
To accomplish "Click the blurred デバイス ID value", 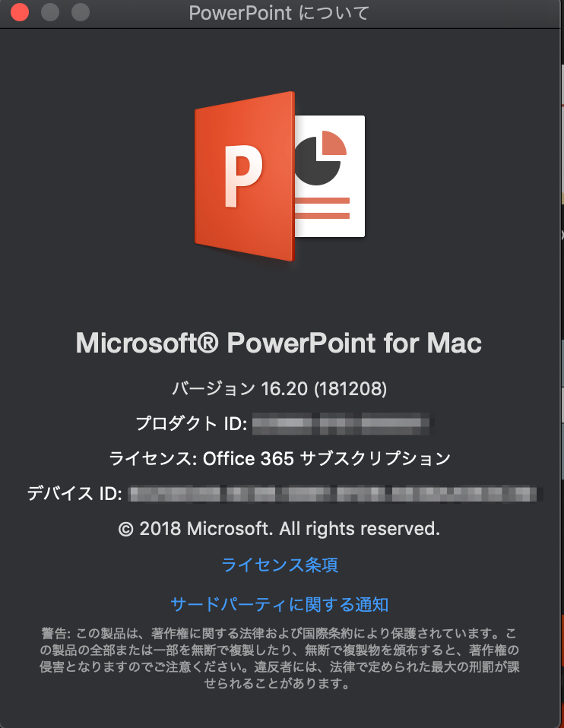I will [x=333, y=493].
